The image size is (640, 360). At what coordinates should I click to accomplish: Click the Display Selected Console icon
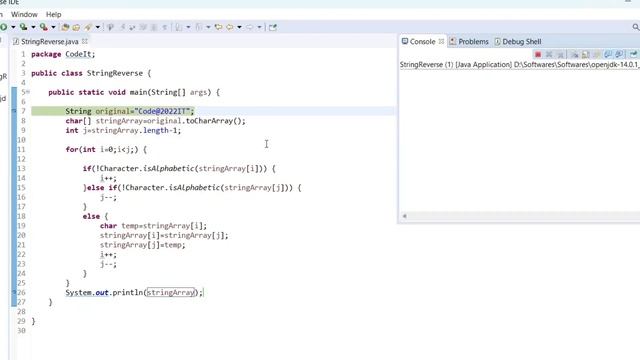click(633, 54)
